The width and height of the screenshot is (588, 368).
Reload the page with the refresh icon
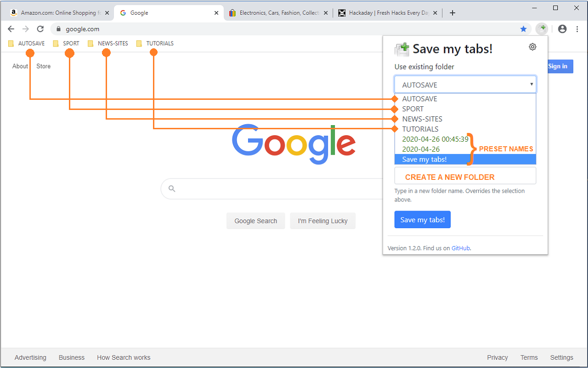tap(40, 29)
